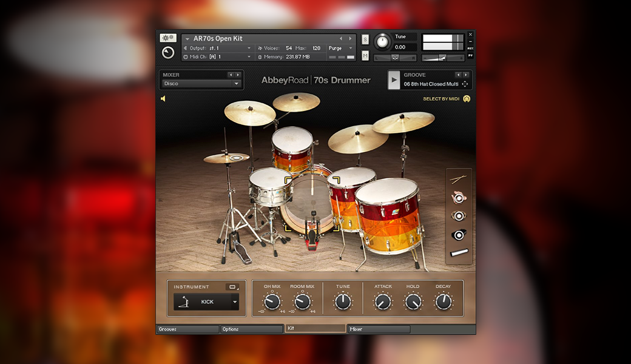Click the speaker audition icon above the kit
The width and height of the screenshot is (631, 364).
tap(163, 98)
